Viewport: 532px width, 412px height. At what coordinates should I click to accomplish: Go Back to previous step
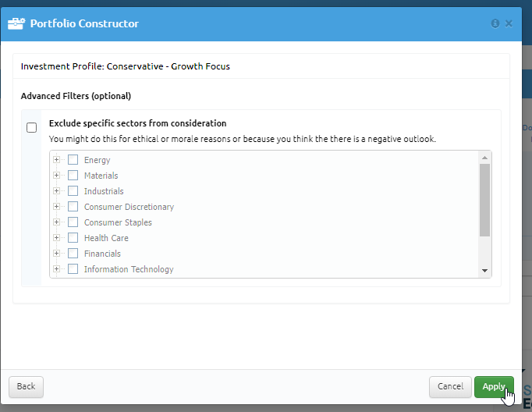click(x=26, y=386)
